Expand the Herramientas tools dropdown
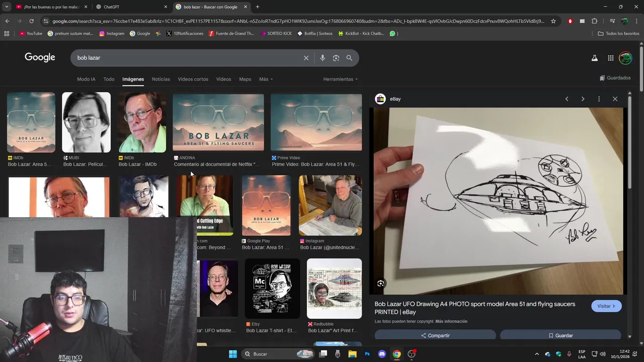The height and width of the screenshot is (362, 644). [341, 79]
